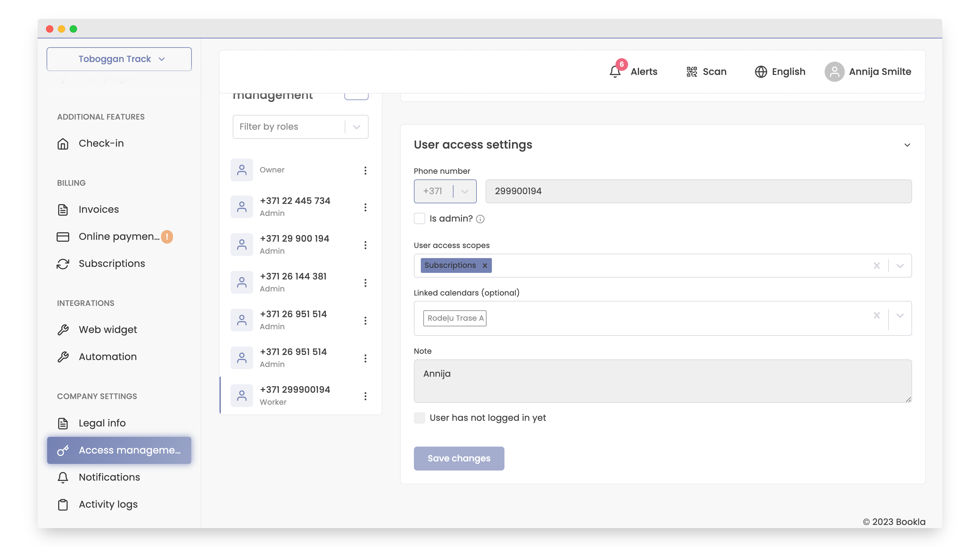Click the Web widget wrench icon
This screenshot has height=547, width=980.
pyautogui.click(x=63, y=330)
